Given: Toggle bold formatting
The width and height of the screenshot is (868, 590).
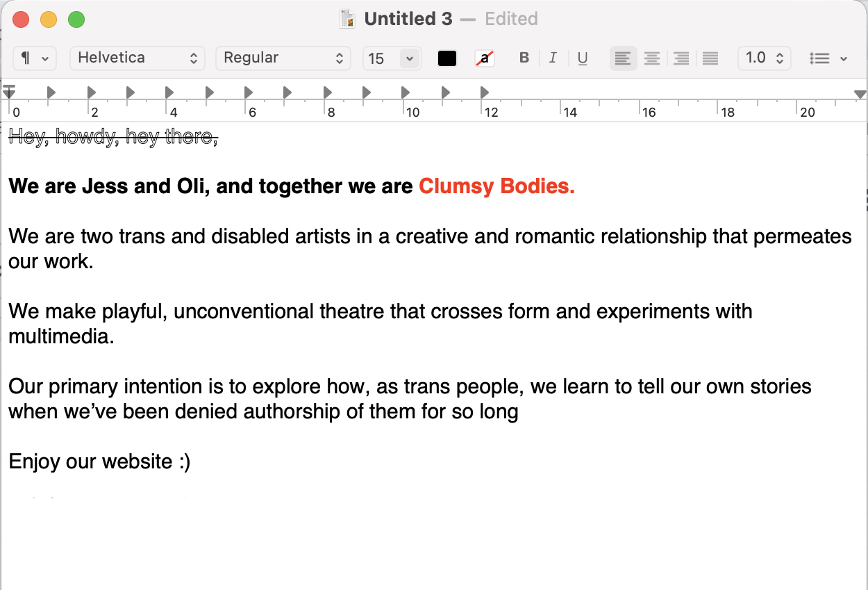Looking at the screenshot, I should [x=524, y=58].
